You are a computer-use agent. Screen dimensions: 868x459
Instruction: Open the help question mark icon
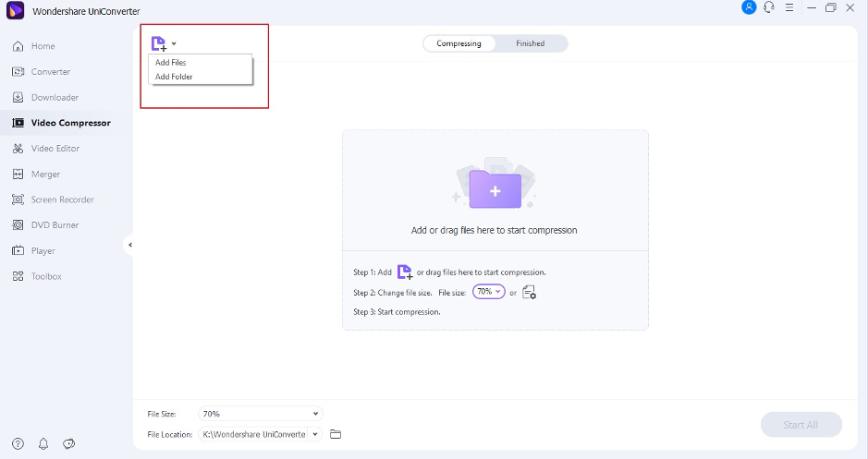pyautogui.click(x=18, y=443)
